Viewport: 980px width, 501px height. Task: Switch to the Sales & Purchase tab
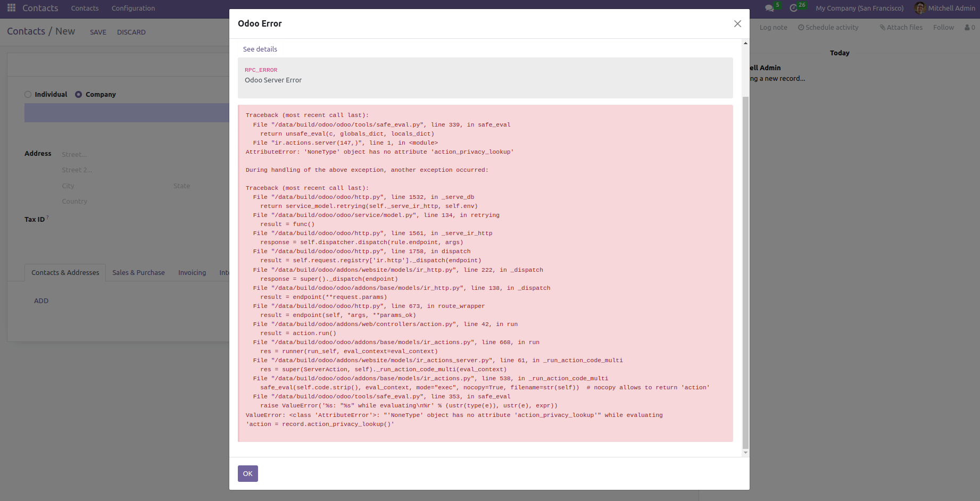point(138,272)
